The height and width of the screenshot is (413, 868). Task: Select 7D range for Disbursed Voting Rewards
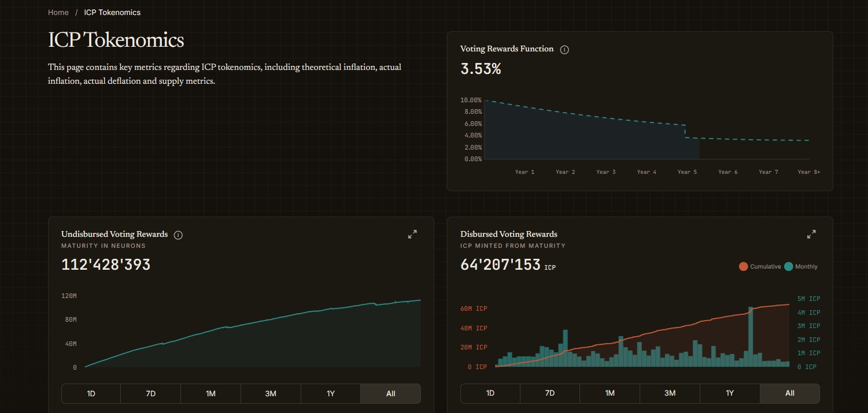point(550,393)
